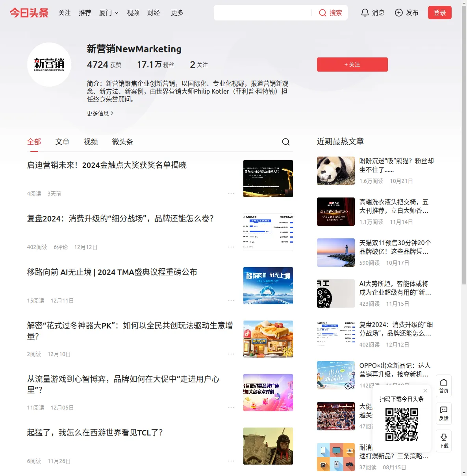Switch to the 微头条 tab
Viewport: 467px width, 476px height.
pyautogui.click(x=122, y=142)
